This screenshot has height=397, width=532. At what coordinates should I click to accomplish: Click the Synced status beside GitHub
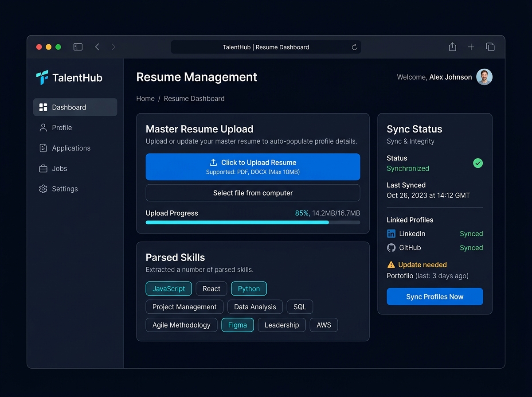click(471, 248)
